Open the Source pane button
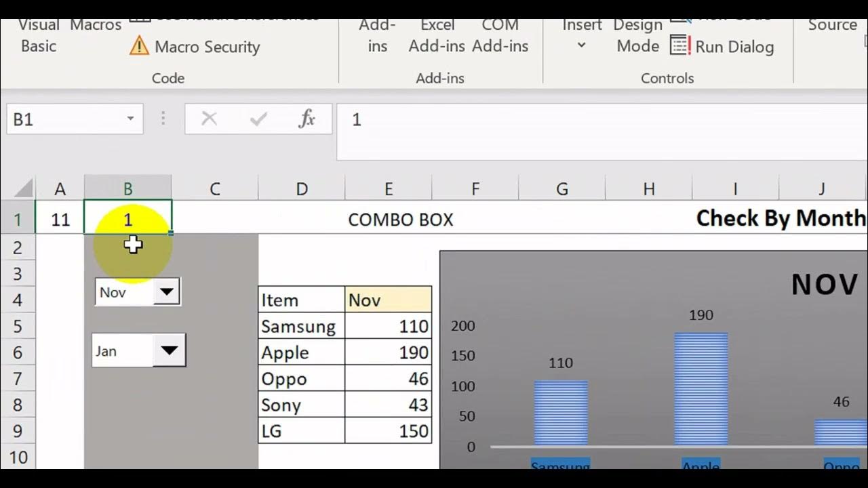 tap(832, 25)
